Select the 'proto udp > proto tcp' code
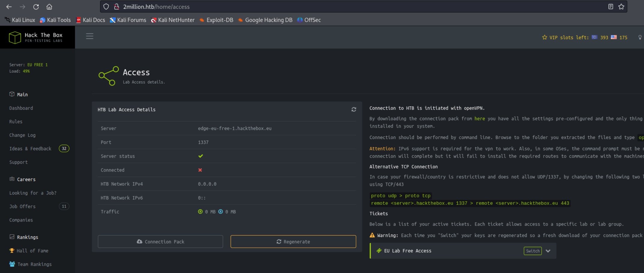The image size is (644, 273). 401,196
